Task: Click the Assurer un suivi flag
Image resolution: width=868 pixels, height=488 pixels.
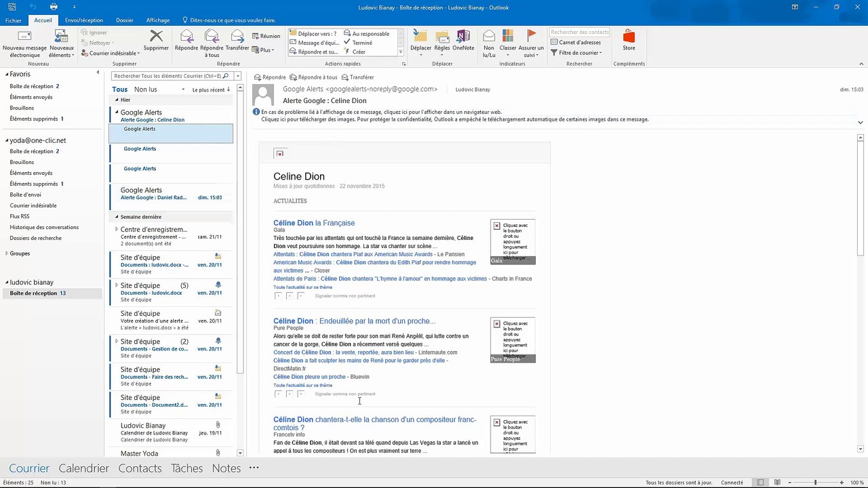Action: pyautogui.click(x=531, y=43)
